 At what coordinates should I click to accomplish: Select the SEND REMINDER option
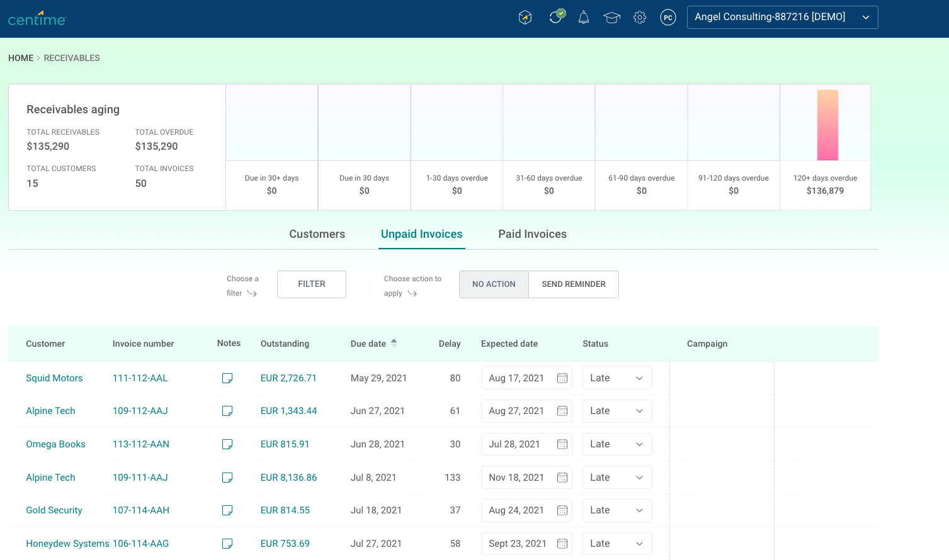tap(573, 284)
